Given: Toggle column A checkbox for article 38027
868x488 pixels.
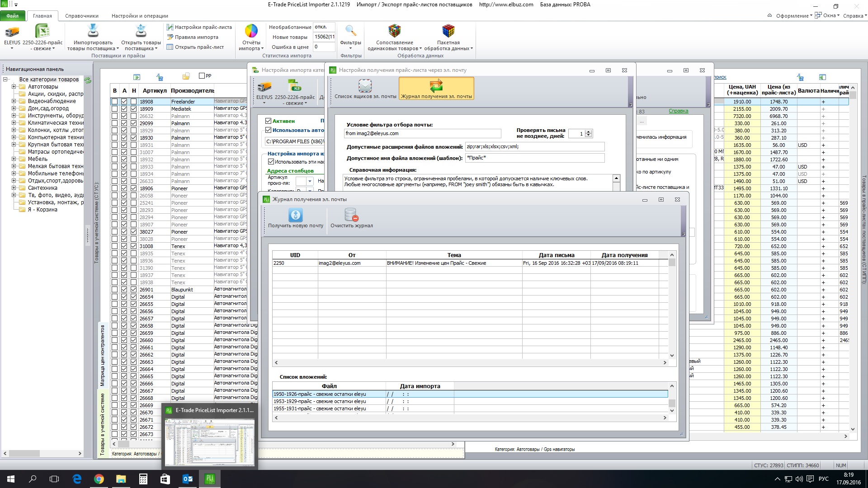Looking at the screenshot, I should (124, 232).
